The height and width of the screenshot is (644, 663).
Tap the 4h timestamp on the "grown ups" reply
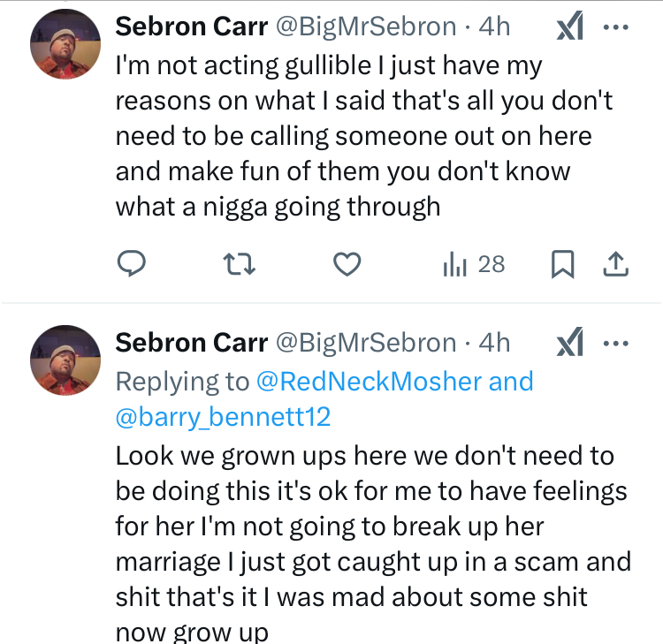pos(494,342)
